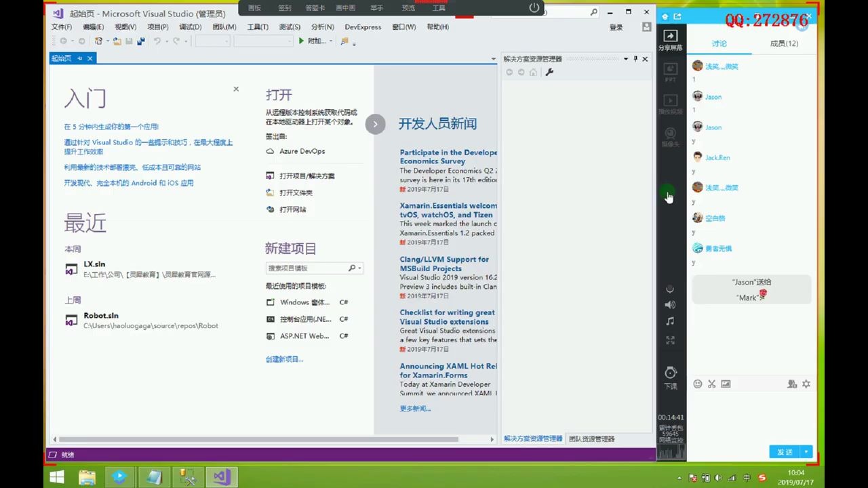The width and height of the screenshot is (868, 488).
Task: Turn on the camera icon in the sidebar
Action: pos(670,136)
